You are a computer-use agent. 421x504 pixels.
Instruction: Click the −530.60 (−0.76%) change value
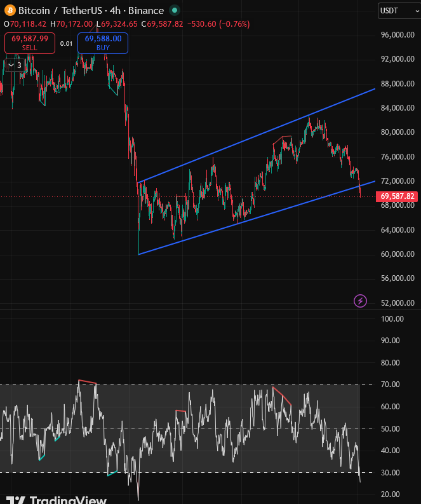click(218, 24)
